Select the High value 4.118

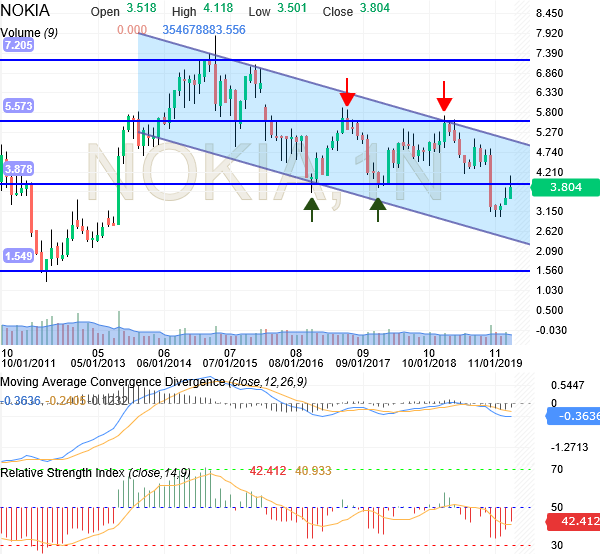[218, 8]
